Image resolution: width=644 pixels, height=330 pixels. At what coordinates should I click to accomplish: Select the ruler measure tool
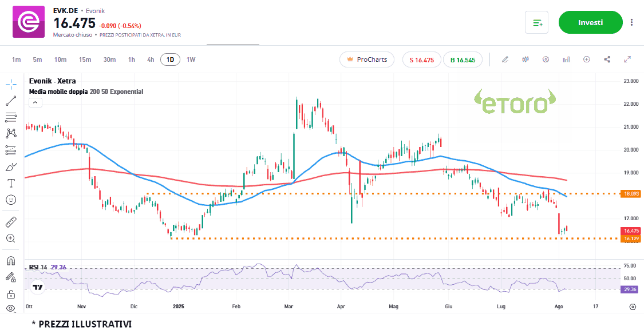coord(11,222)
